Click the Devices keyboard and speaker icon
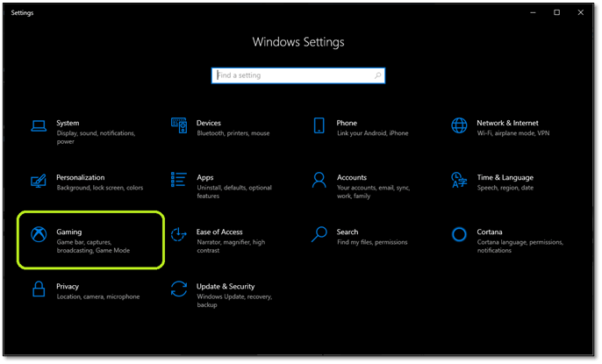The height and width of the screenshot is (364, 602). click(179, 125)
